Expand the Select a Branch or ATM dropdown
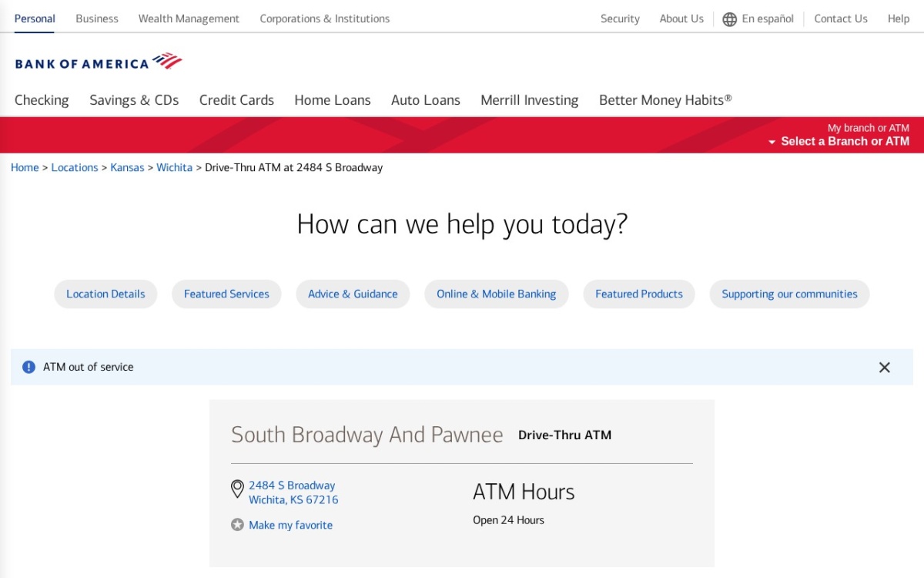Viewport: 924px width, 578px height. point(839,141)
